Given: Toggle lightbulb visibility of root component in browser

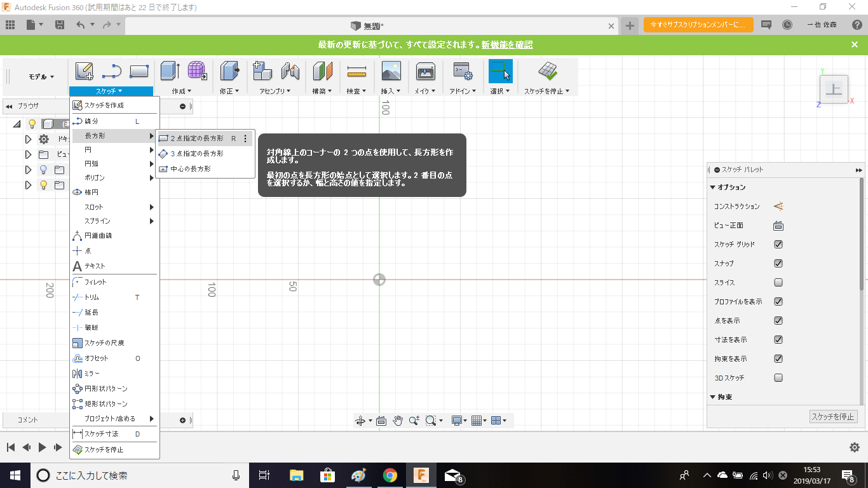Looking at the screenshot, I should [32, 124].
